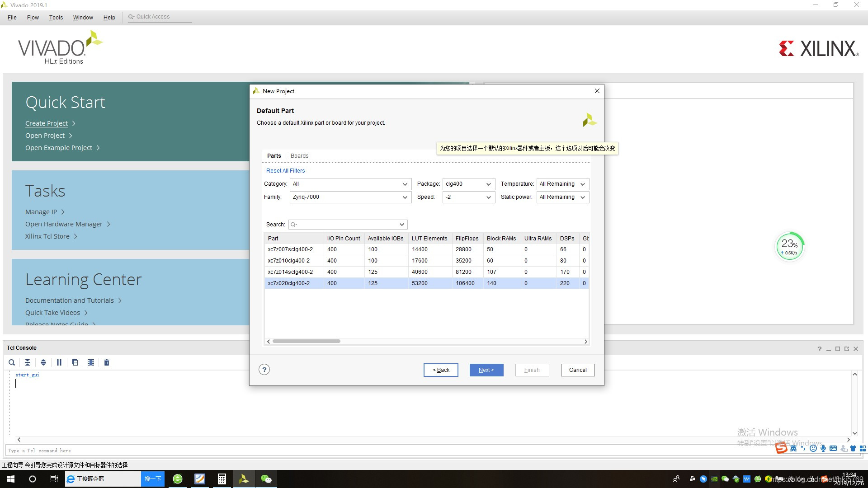Click the Expand All console icon

43,362
